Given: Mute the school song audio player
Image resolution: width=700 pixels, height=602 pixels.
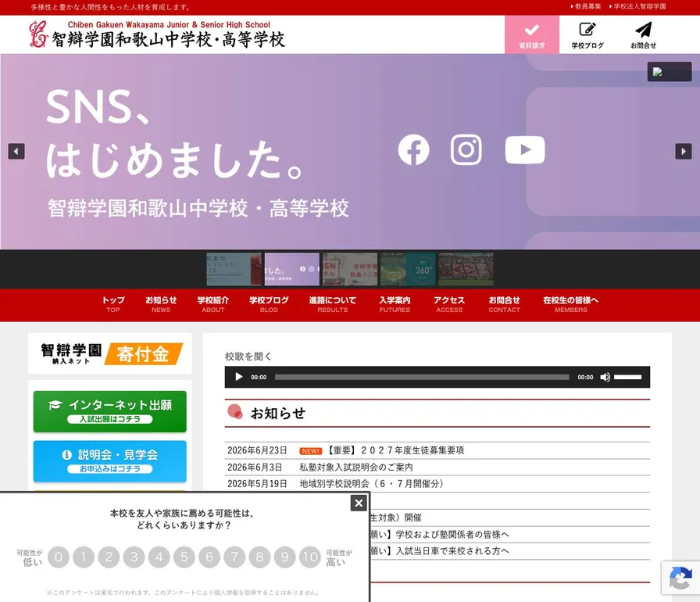Looking at the screenshot, I should click(605, 377).
